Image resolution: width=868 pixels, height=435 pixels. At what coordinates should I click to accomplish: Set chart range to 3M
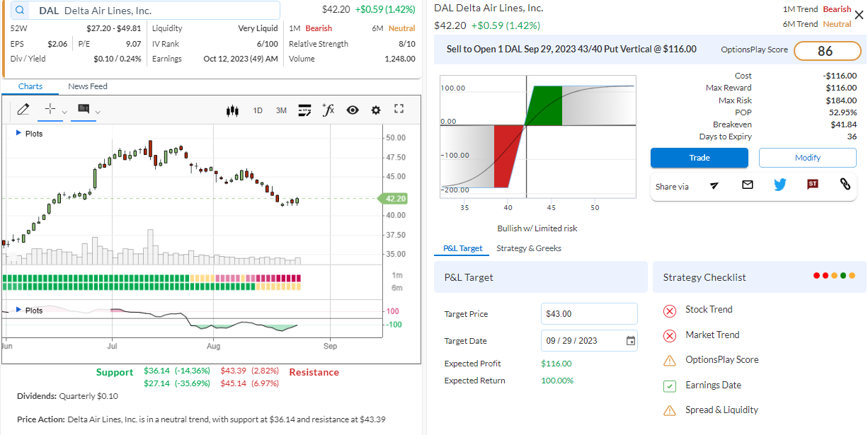pos(281,110)
